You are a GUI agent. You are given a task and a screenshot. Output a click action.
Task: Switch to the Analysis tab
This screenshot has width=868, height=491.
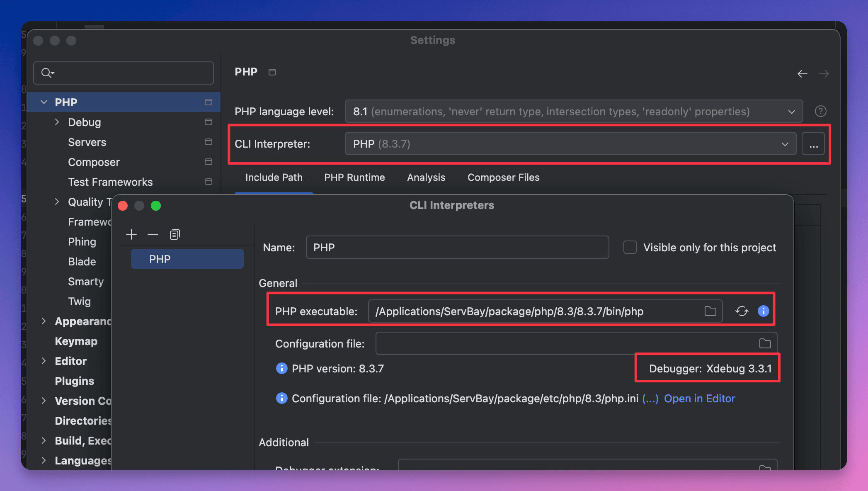426,177
